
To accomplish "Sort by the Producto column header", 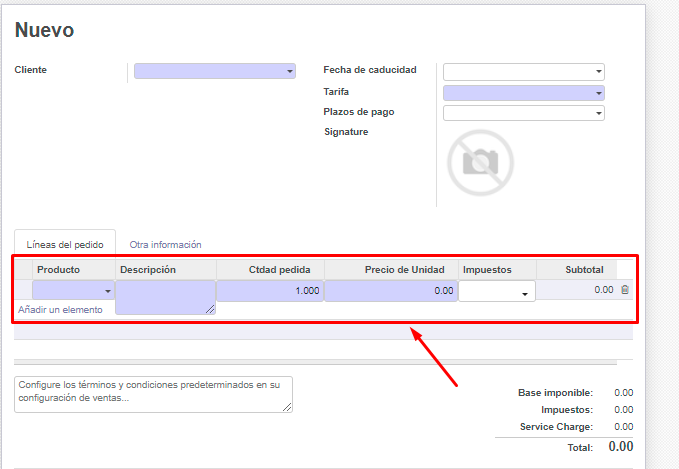I will [58, 270].
